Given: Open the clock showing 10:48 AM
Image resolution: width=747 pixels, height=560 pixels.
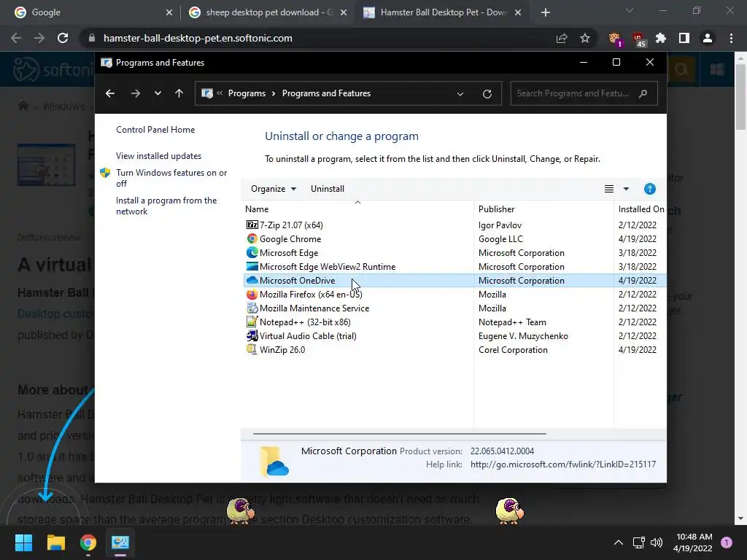Looking at the screenshot, I should tap(693, 542).
